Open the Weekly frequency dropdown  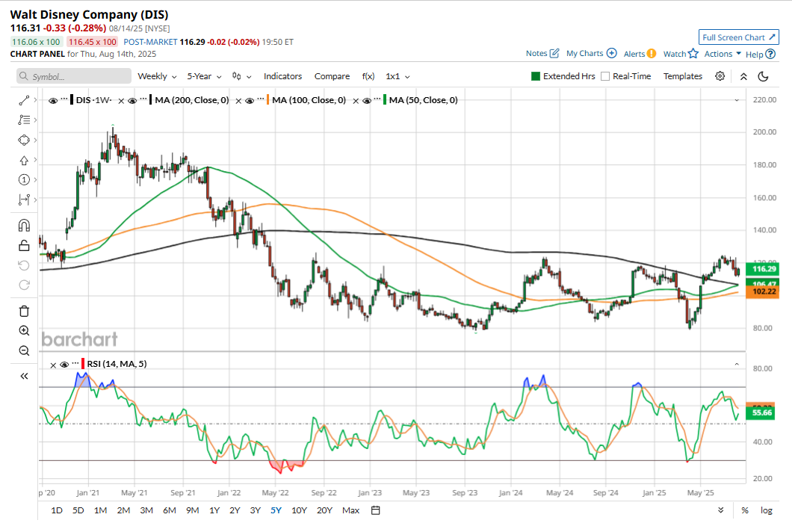point(157,76)
